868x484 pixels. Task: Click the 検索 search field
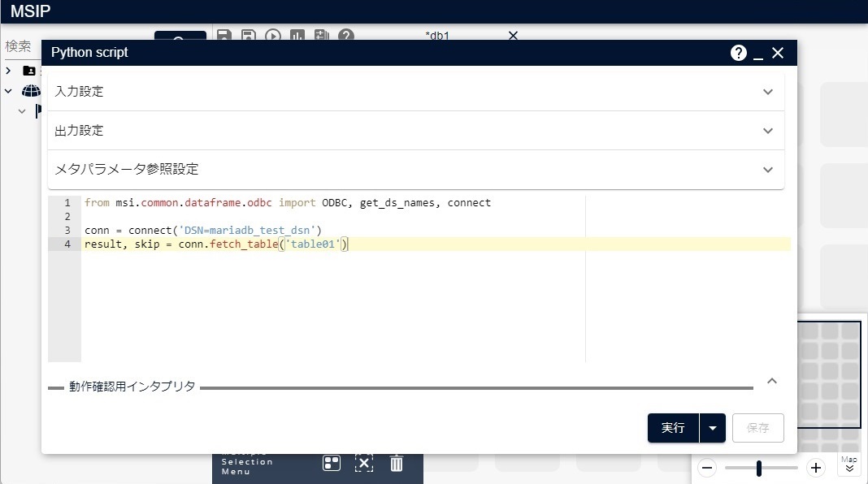tap(21, 46)
